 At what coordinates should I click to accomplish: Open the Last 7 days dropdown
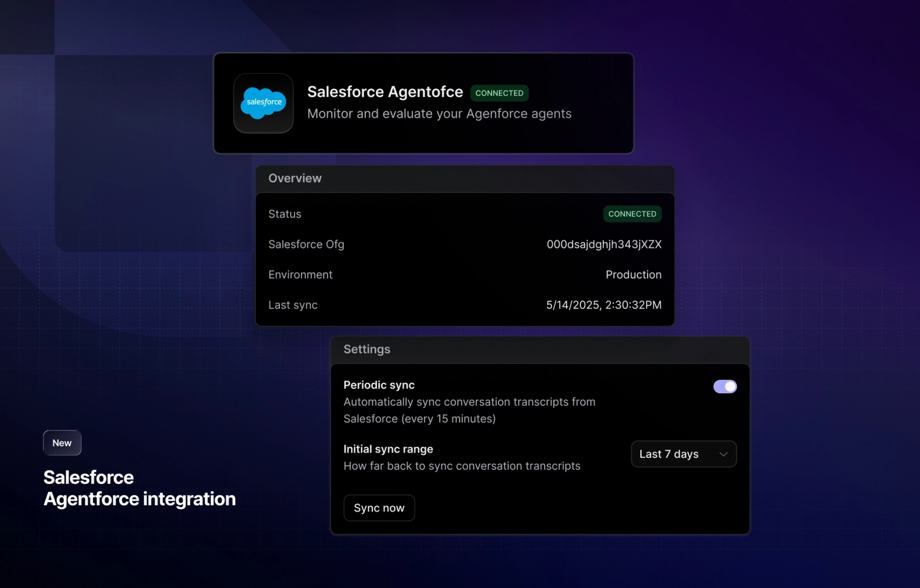pos(683,454)
